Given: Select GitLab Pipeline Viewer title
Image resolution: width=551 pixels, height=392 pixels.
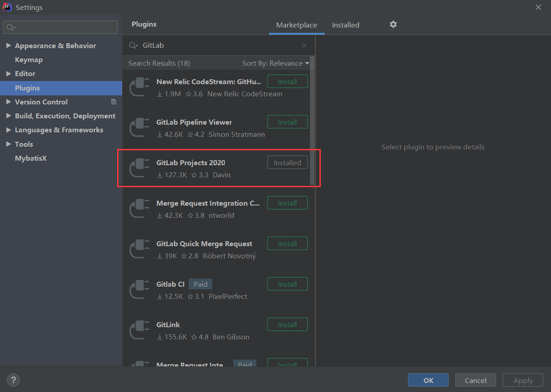Looking at the screenshot, I should (194, 122).
